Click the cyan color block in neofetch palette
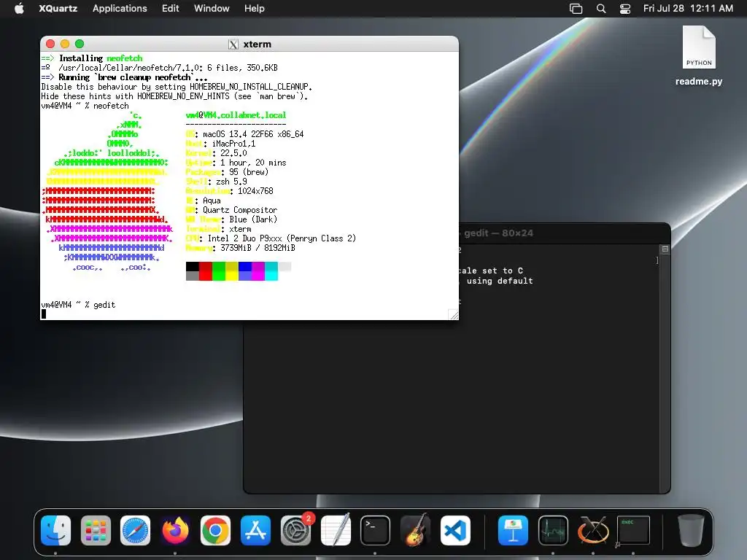This screenshot has height=560, width=747. coord(271,271)
